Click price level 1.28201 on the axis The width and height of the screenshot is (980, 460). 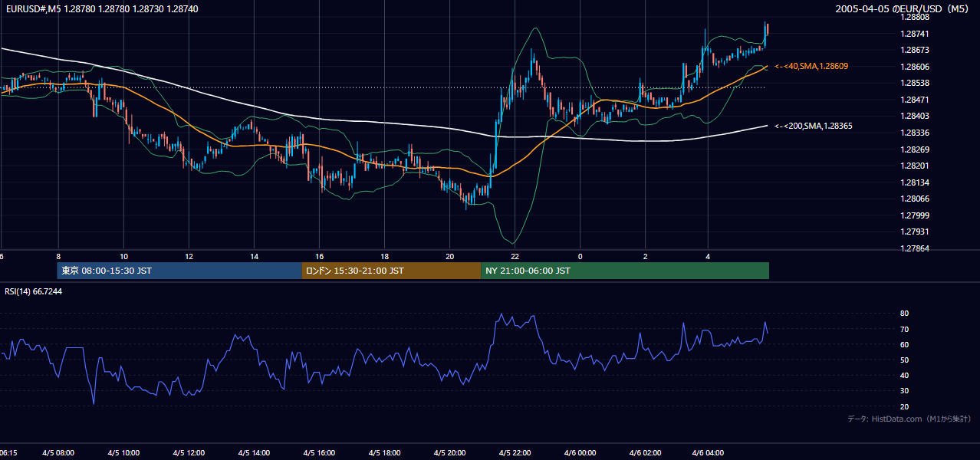914,166
